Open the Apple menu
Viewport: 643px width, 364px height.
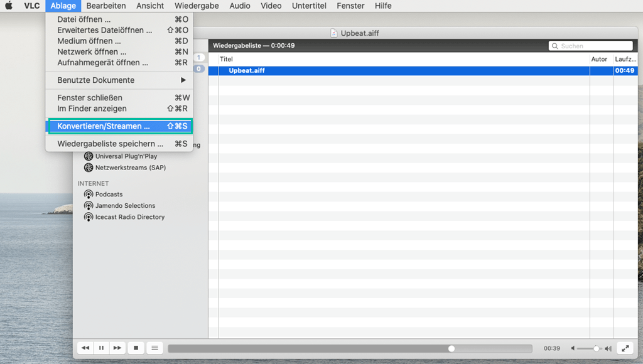pyautogui.click(x=9, y=6)
